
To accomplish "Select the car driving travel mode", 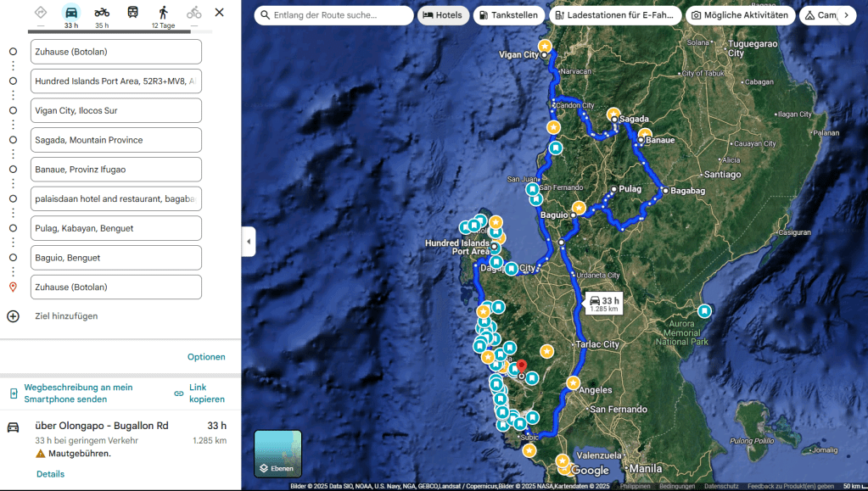I will coord(71,13).
